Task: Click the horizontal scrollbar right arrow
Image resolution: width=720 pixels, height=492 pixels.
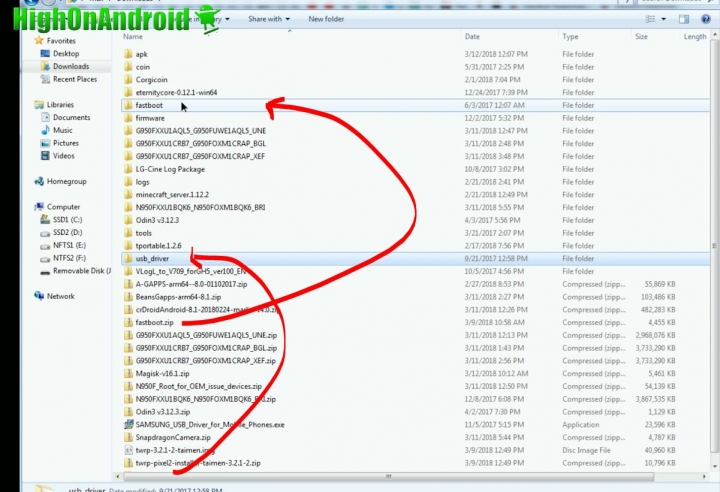Action: (x=704, y=477)
